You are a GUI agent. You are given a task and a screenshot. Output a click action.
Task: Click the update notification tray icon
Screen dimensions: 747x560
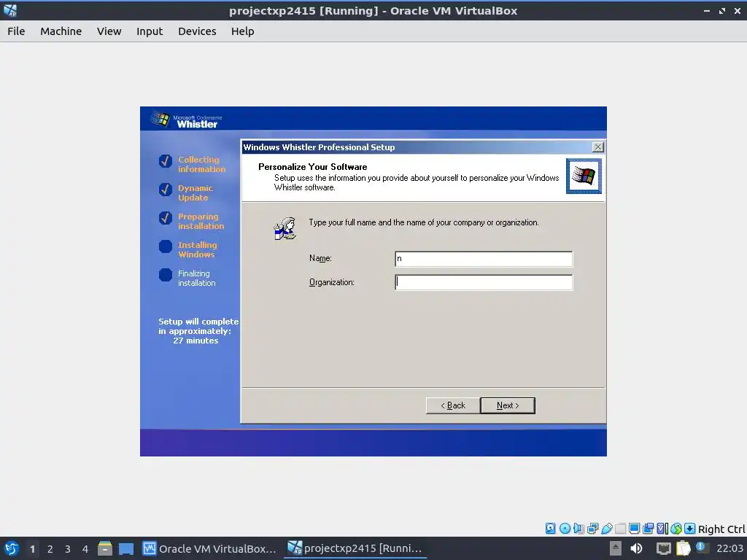[701, 548]
